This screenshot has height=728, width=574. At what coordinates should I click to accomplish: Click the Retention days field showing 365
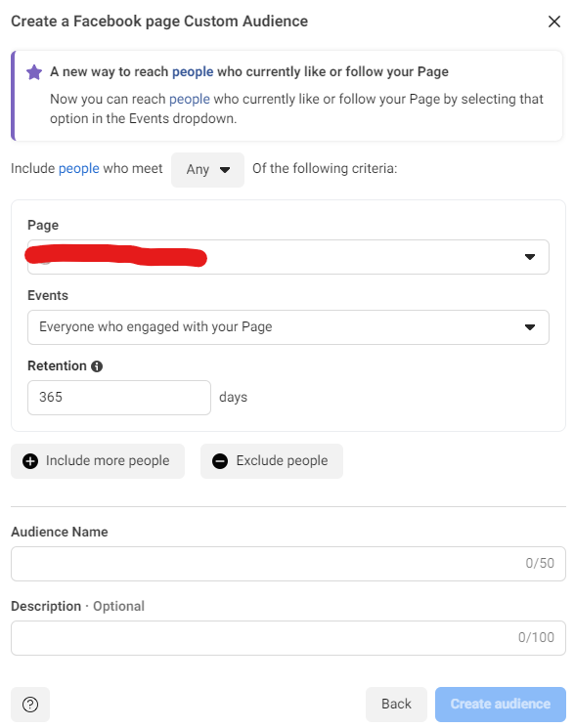[119, 398]
